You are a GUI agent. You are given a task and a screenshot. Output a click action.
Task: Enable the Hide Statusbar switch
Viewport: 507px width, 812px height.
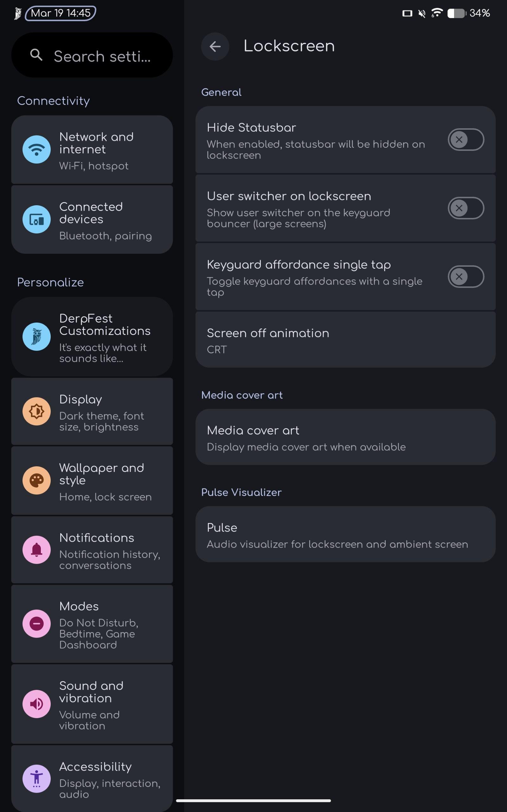(x=465, y=140)
